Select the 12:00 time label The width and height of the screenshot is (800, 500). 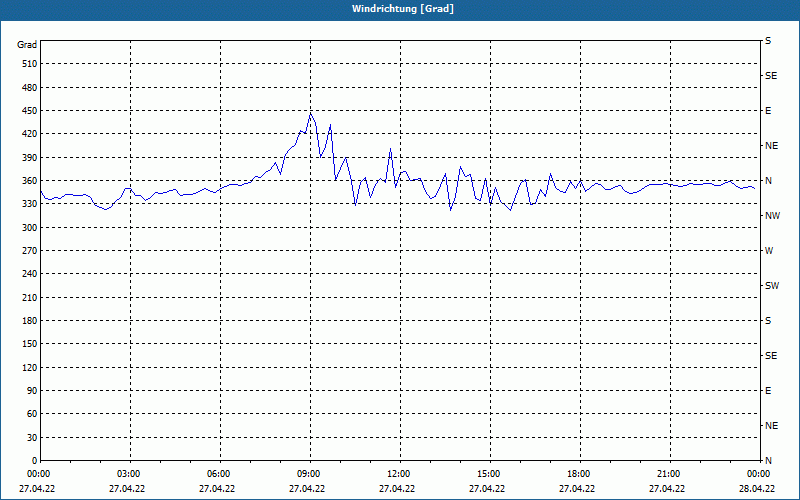(398, 474)
